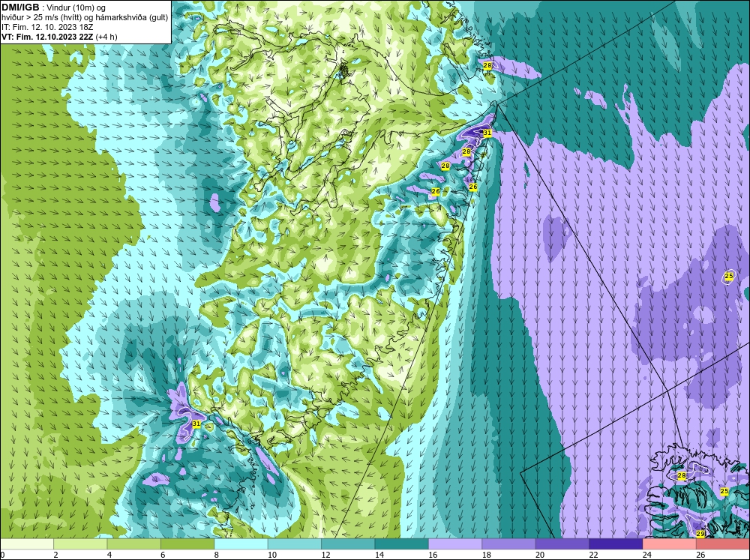Click the '8' tick on the colour scale

[217, 556]
